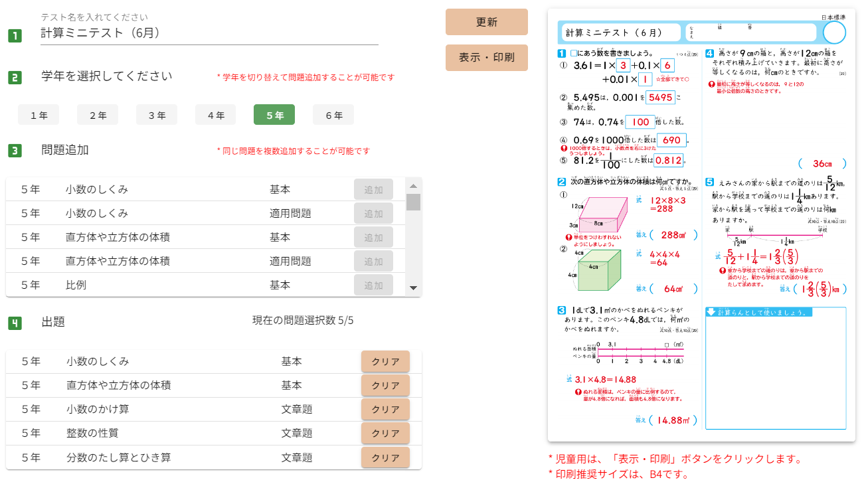Select grade 2年
The image size is (868, 484).
(98, 115)
